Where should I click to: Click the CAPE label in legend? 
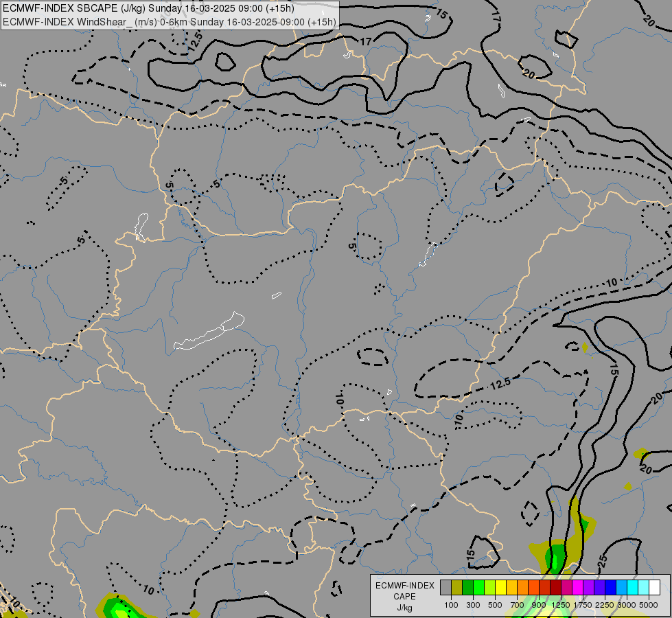404,597
